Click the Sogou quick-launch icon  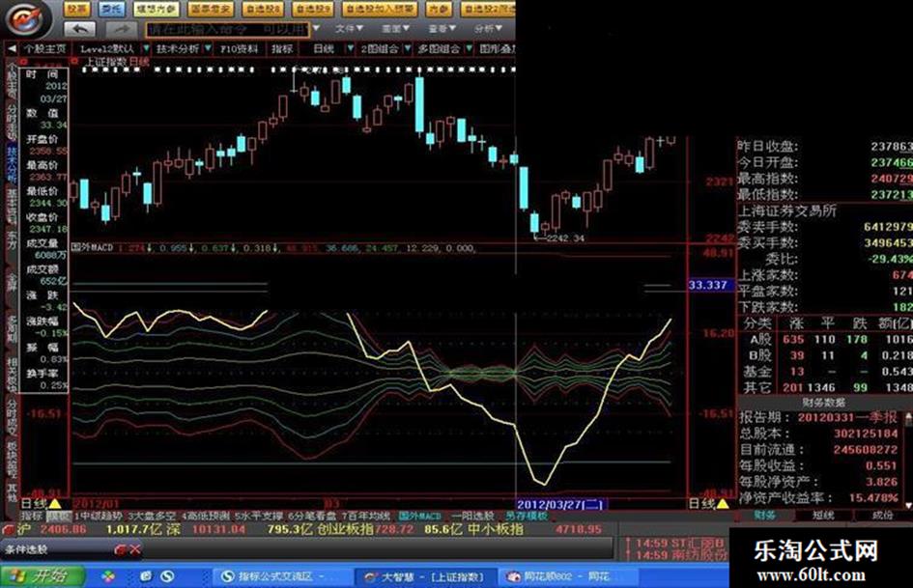click(168, 576)
